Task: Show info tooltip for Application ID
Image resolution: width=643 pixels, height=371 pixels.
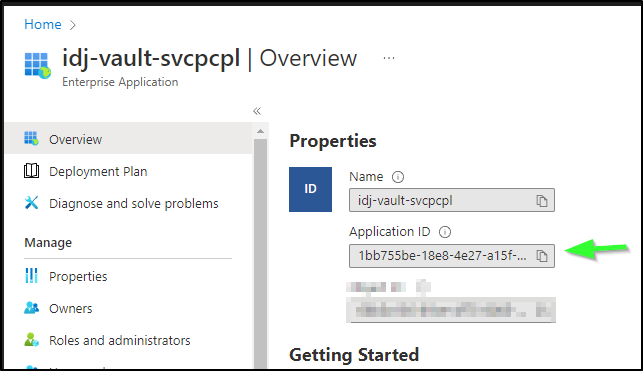Action: (x=445, y=232)
